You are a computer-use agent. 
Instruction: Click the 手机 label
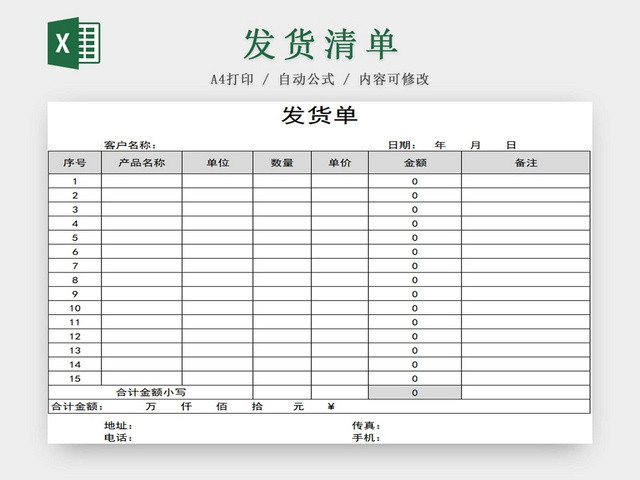pyautogui.click(x=366, y=438)
